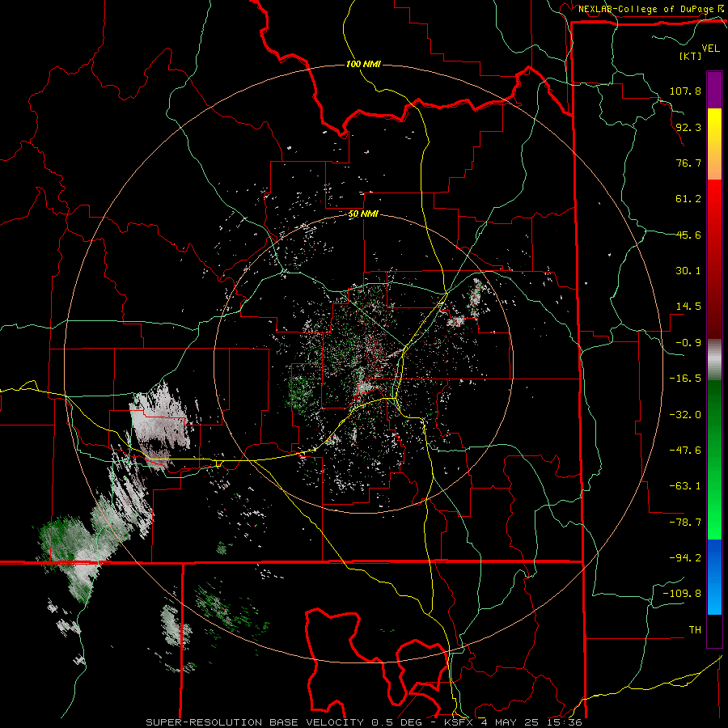This screenshot has height=728, width=728.
Task: Click the 14.5 legend value
Action: click(688, 307)
